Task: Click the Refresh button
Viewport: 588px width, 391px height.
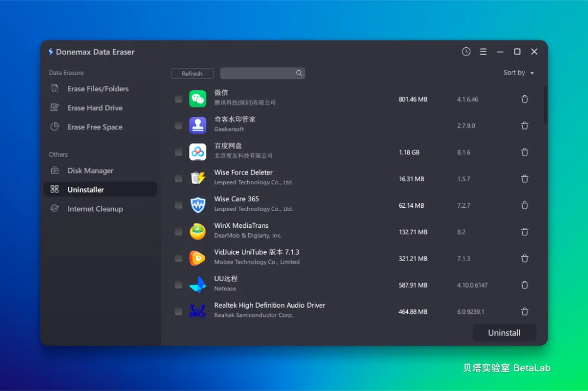Action: coord(192,73)
